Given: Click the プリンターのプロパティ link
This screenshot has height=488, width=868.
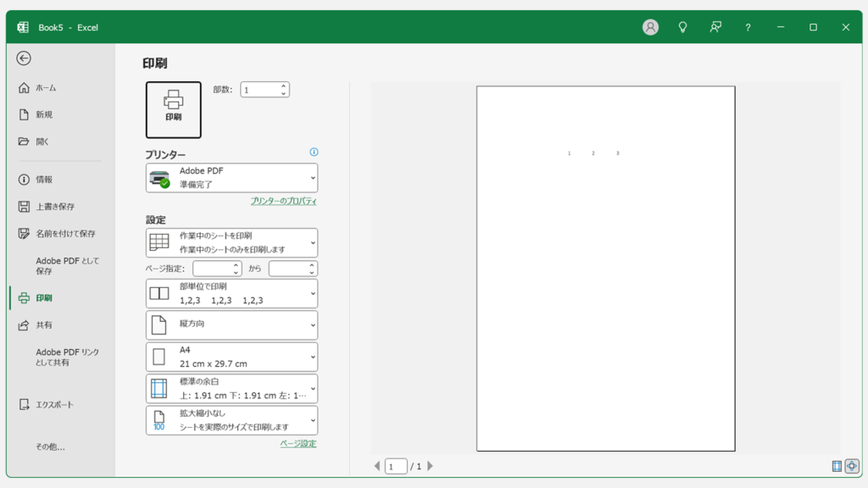Looking at the screenshot, I should click(283, 201).
